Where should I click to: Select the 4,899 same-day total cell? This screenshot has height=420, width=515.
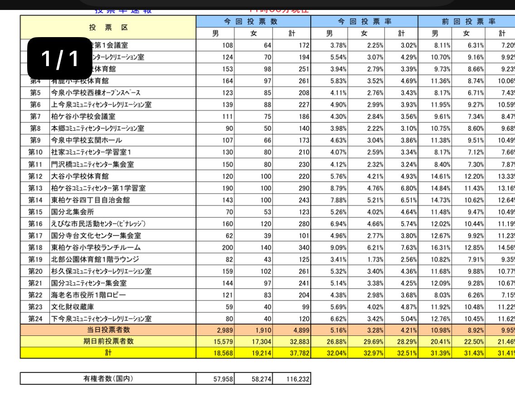292,330
